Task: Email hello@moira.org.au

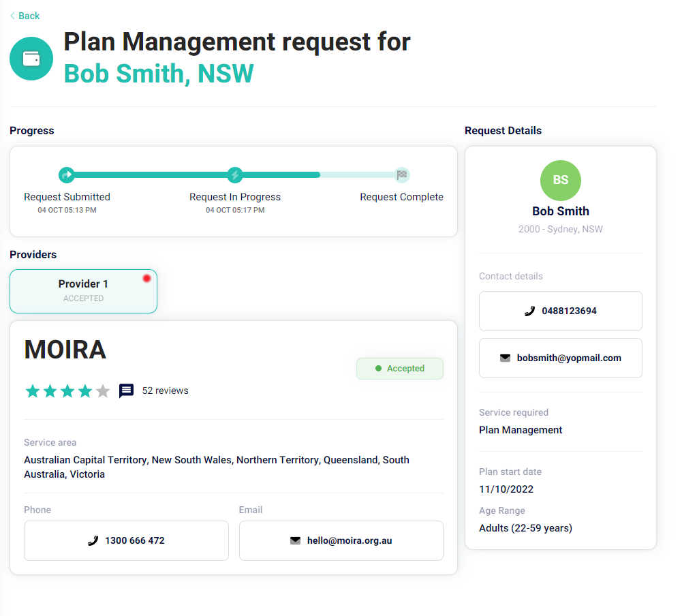Action: pos(341,541)
